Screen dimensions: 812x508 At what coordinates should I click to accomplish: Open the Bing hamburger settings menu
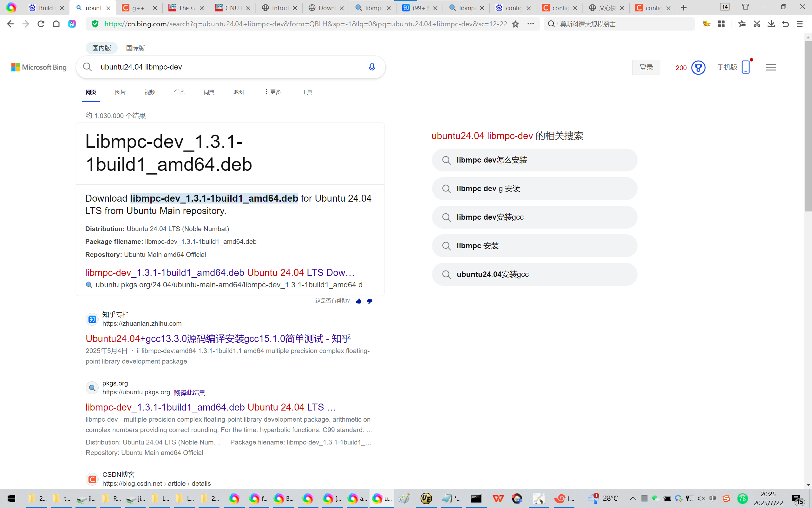pyautogui.click(x=771, y=67)
